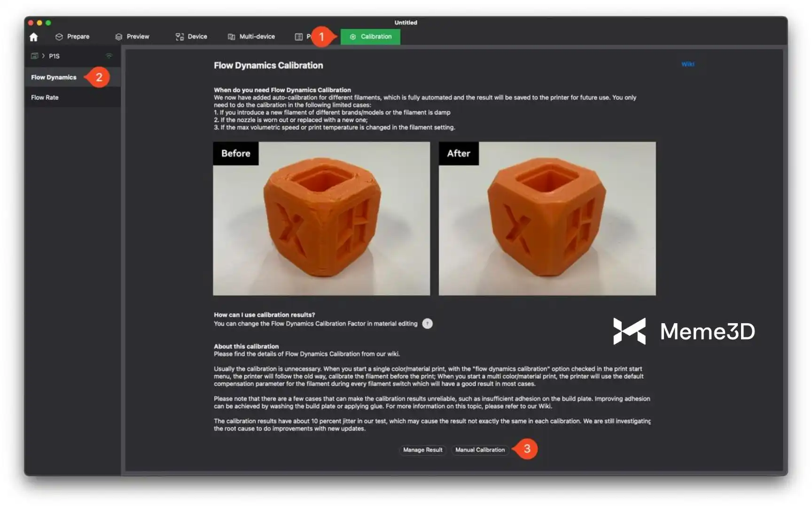The width and height of the screenshot is (812, 508).
Task: Select Flow Dynamics in the sidebar
Action: tap(54, 77)
